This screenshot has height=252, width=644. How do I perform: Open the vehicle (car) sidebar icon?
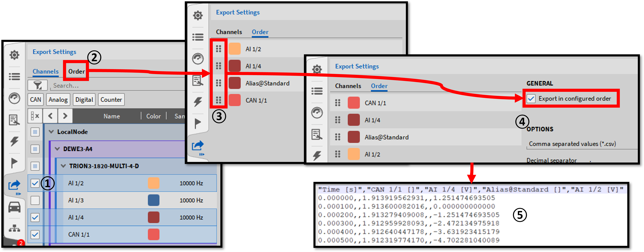(15, 207)
